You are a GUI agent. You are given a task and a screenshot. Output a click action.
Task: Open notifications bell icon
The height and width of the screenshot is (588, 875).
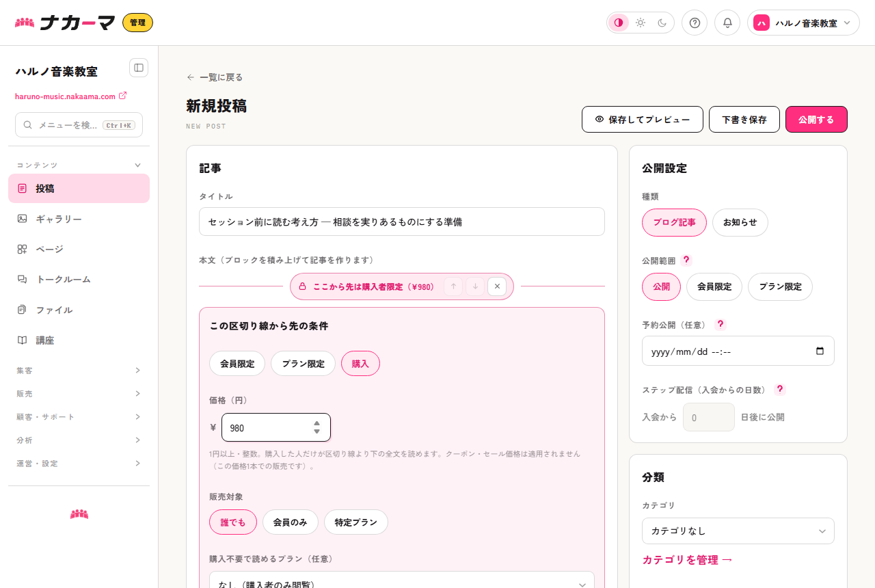click(x=727, y=23)
